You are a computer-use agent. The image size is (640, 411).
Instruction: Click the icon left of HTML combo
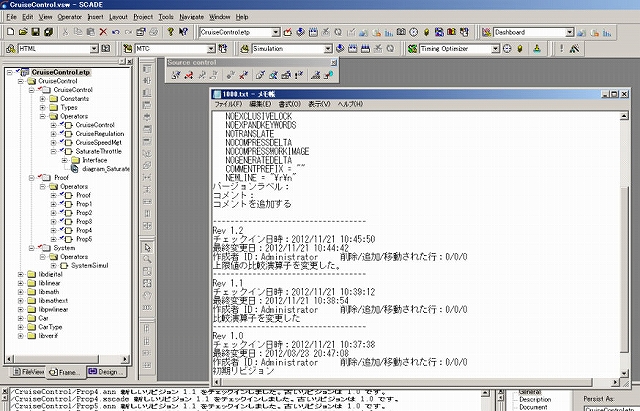pos(11,49)
